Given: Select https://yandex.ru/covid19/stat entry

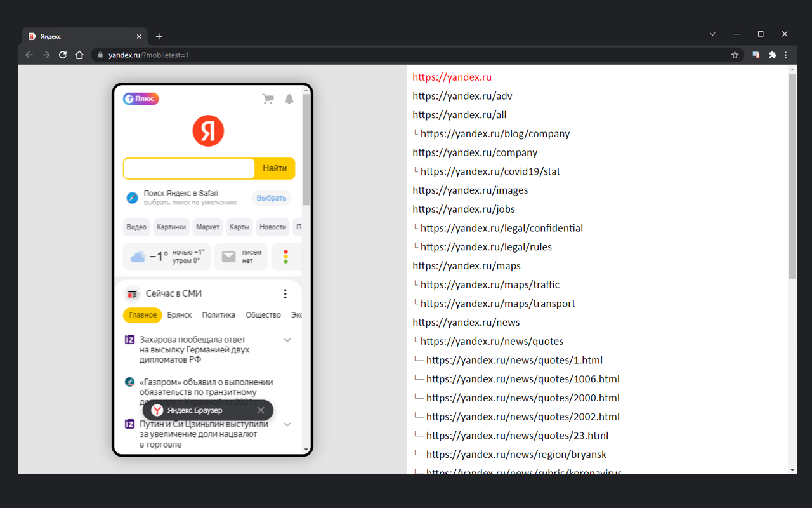Looking at the screenshot, I should (490, 171).
